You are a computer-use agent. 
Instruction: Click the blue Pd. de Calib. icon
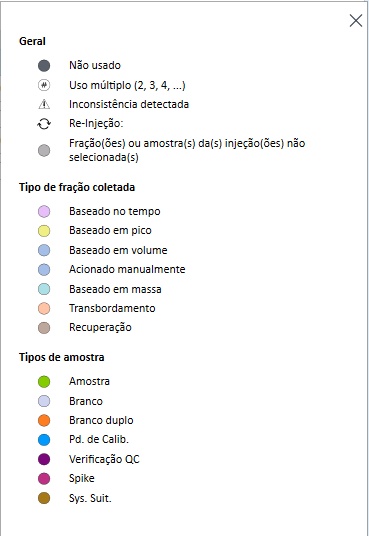coord(44,440)
